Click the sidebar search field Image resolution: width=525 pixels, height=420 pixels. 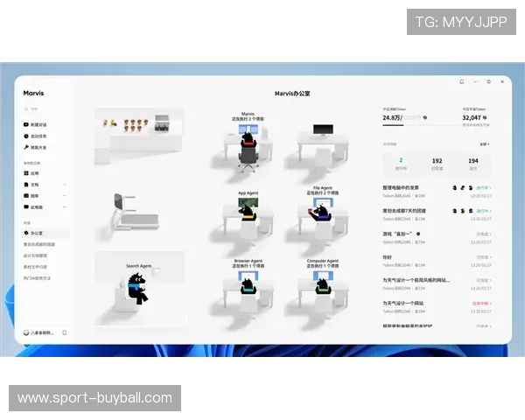click(x=46, y=108)
